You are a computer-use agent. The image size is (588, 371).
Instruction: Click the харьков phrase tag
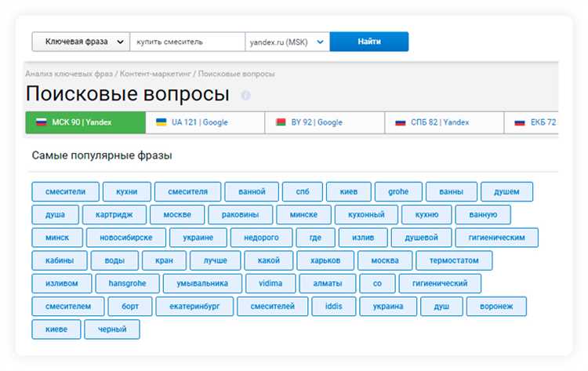click(x=325, y=260)
